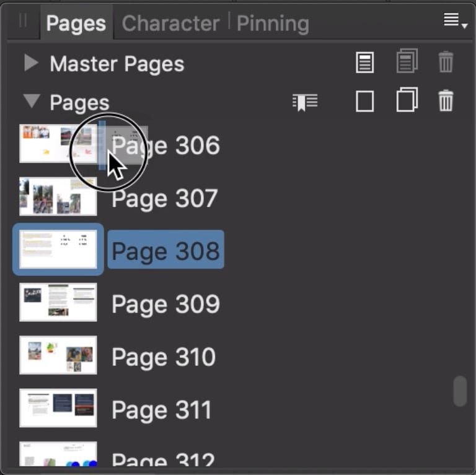Viewport: 476px width, 475px height.
Task: Click the Add Pages icon
Action: coord(364,101)
